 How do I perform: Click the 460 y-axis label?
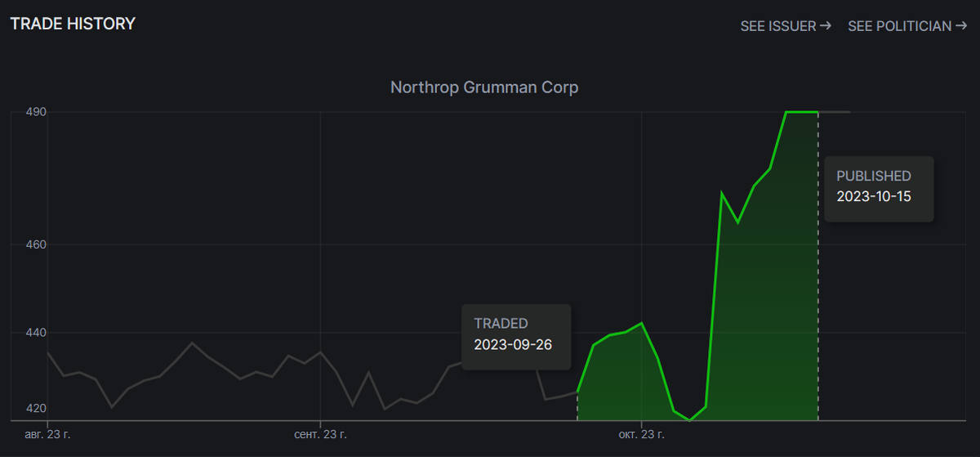(x=36, y=244)
